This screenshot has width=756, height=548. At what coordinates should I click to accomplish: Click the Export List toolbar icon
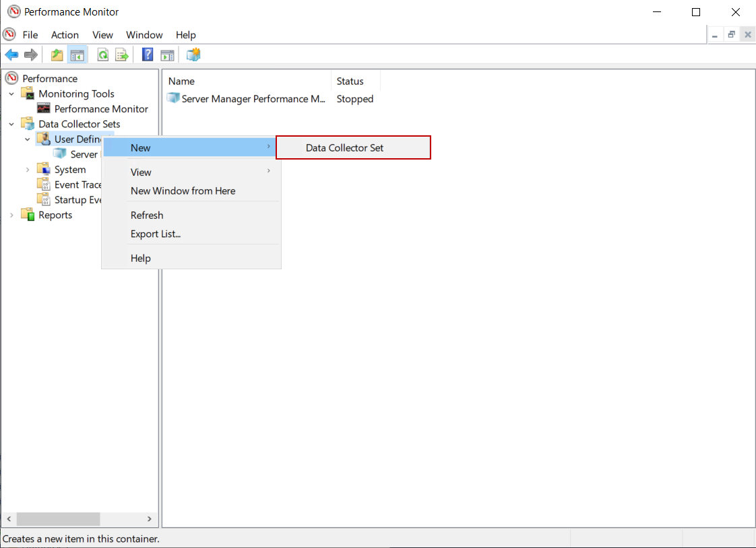coord(122,55)
